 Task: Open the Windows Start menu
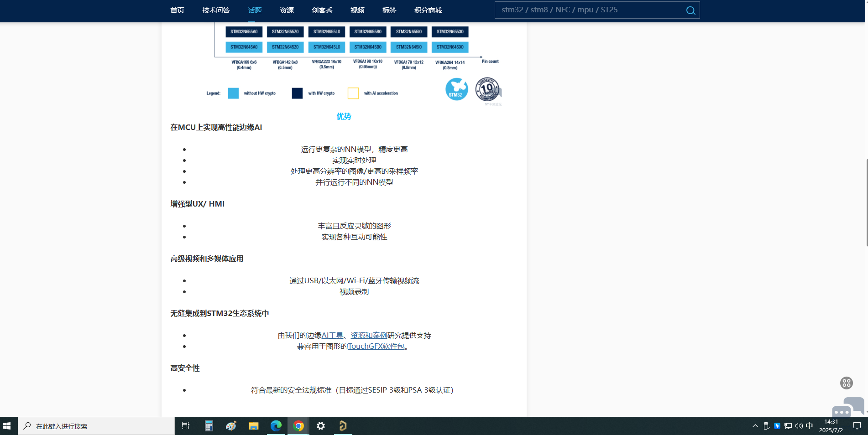click(7, 426)
